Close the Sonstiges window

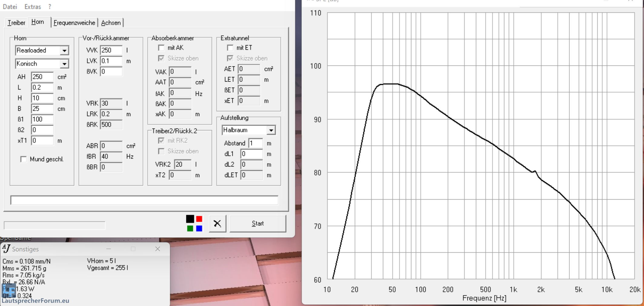pos(158,249)
